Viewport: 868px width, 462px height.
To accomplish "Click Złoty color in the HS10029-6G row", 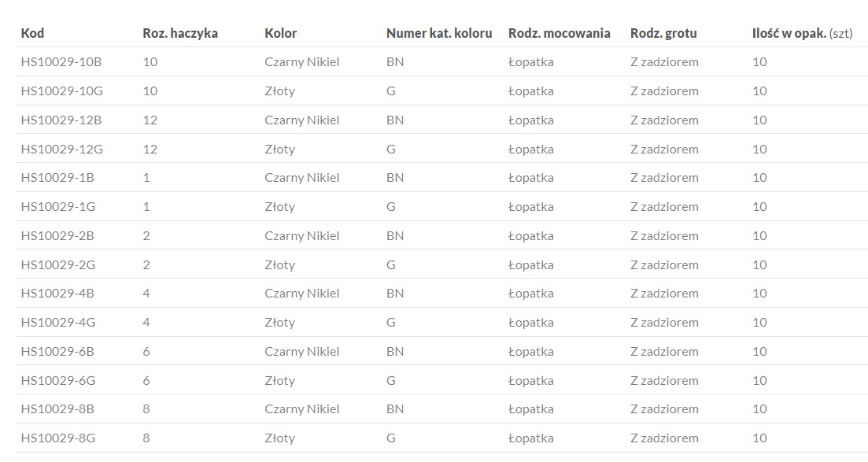I will click(280, 381).
